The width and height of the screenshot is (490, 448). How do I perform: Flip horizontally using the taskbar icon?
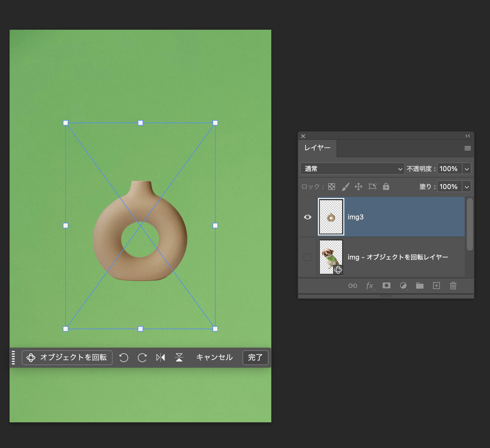[x=161, y=358]
